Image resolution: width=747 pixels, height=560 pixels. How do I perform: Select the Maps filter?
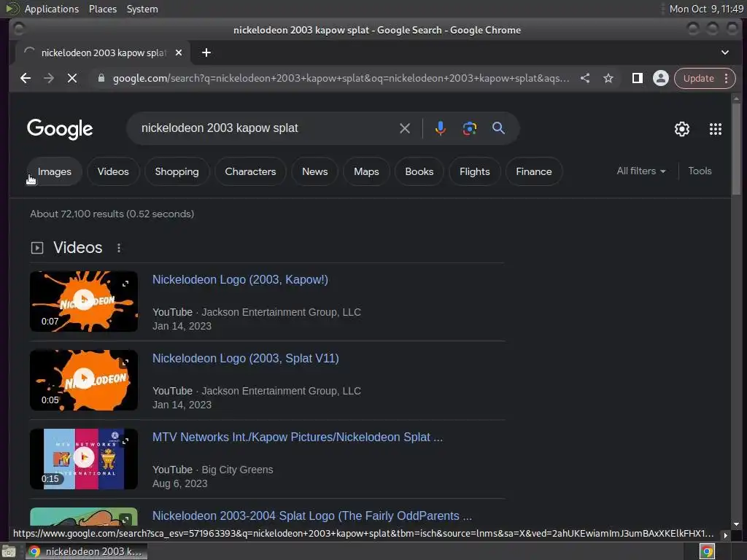[366, 172]
